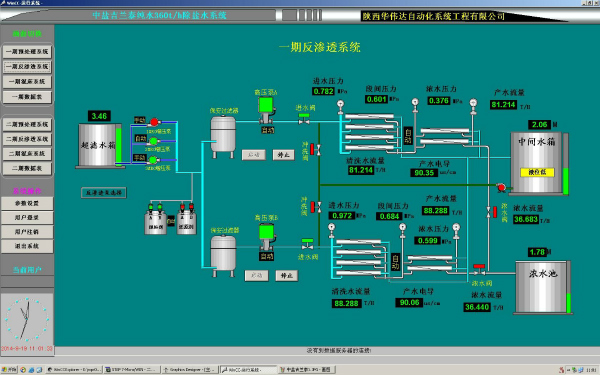Switch to 二期反渗透系统 screen
Screen dimensions: 600x375
(27, 139)
